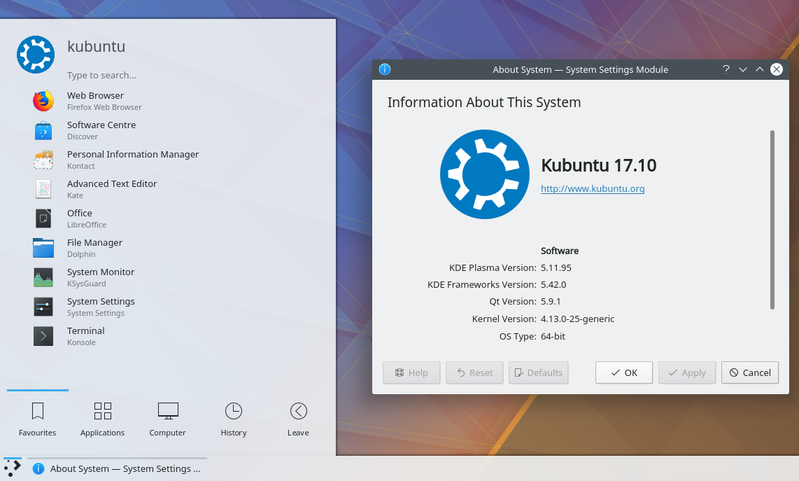Open LibreOffice Office icon

pyautogui.click(x=43, y=218)
